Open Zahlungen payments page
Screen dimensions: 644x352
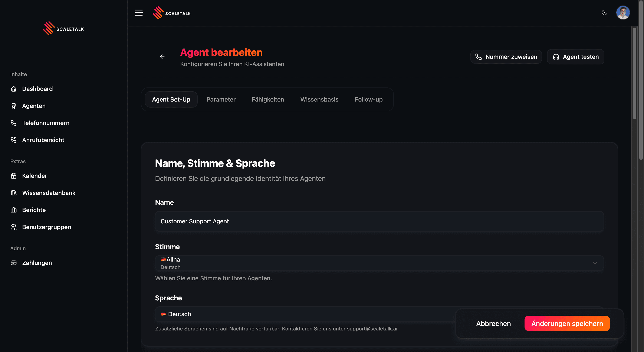coord(37,263)
